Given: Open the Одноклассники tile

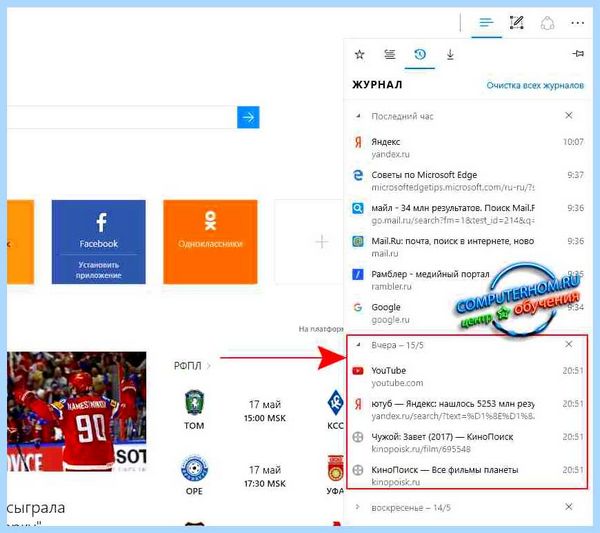Looking at the screenshot, I should click(x=210, y=242).
